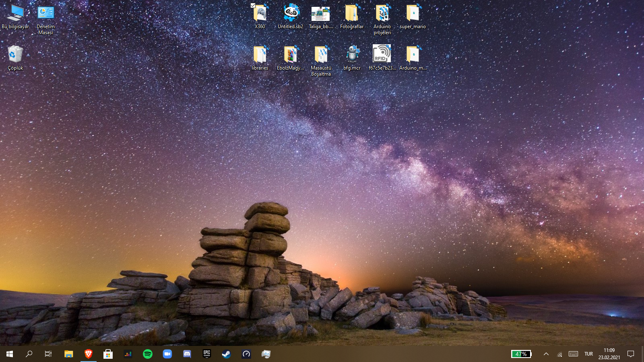Launch Spotify from the taskbar
This screenshot has height=362, width=644.
(148, 354)
